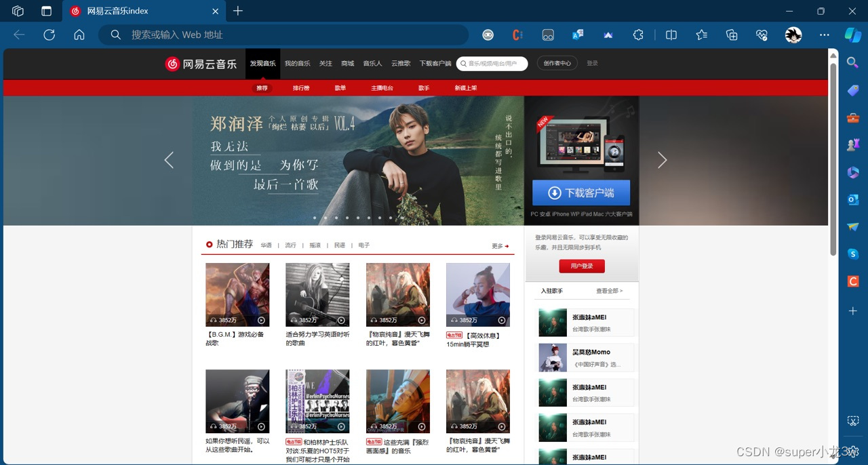The width and height of the screenshot is (868, 465).
Task: Open 更多 link in 热门推荐 section
Action: tap(500, 246)
